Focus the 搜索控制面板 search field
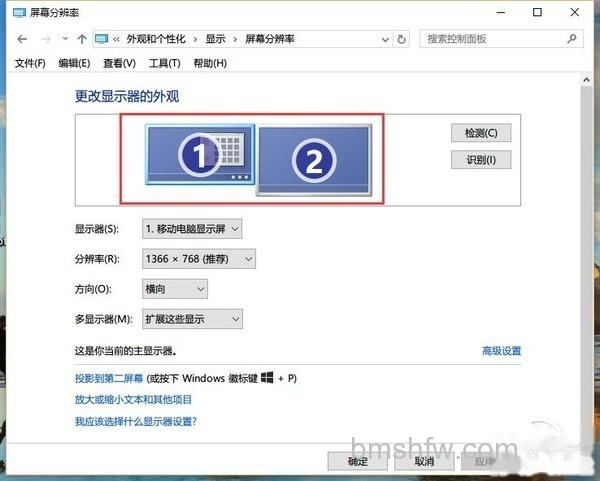600x481 pixels. point(501,39)
